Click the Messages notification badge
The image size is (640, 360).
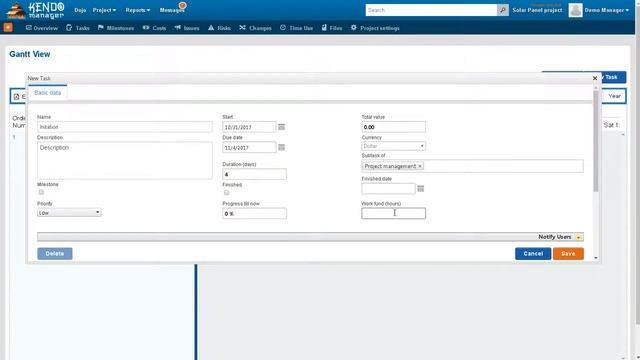[182, 5]
